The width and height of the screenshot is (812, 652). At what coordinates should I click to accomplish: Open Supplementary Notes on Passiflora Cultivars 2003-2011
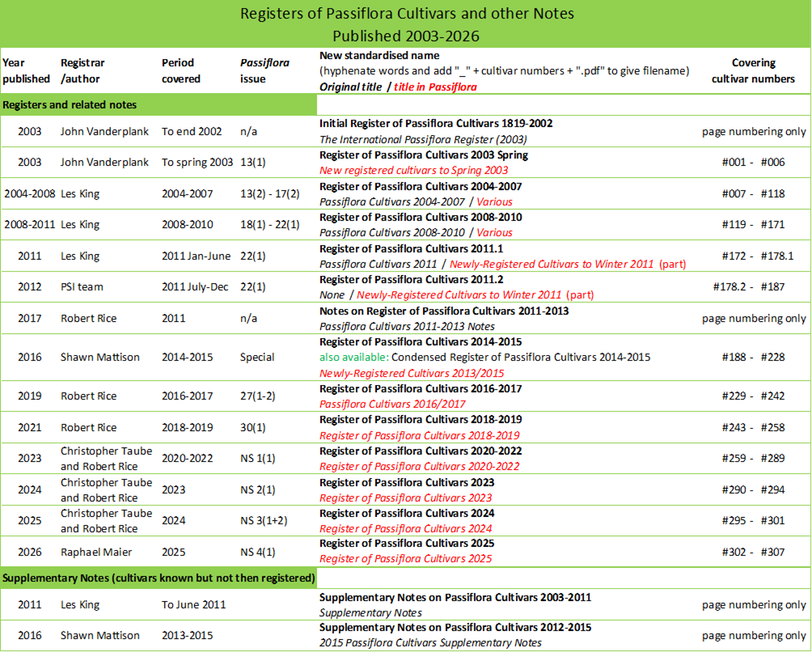[x=455, y=597]
